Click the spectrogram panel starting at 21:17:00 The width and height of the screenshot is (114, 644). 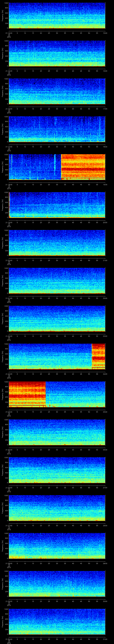pos(57,129)
